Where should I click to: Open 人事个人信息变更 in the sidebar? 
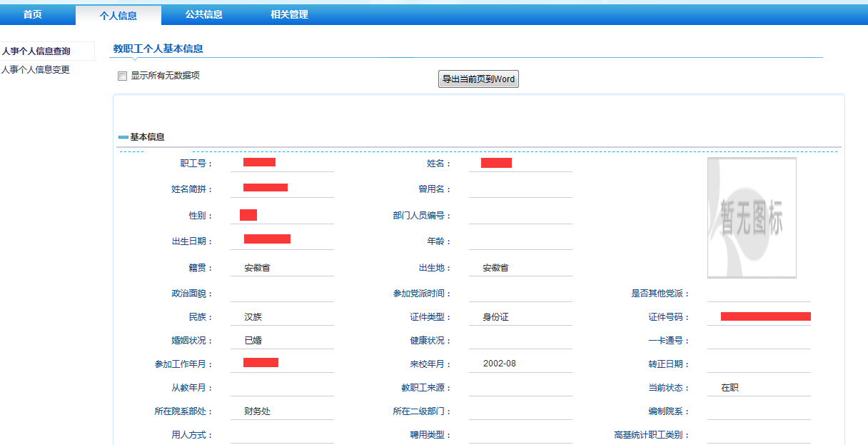point(36,70)
